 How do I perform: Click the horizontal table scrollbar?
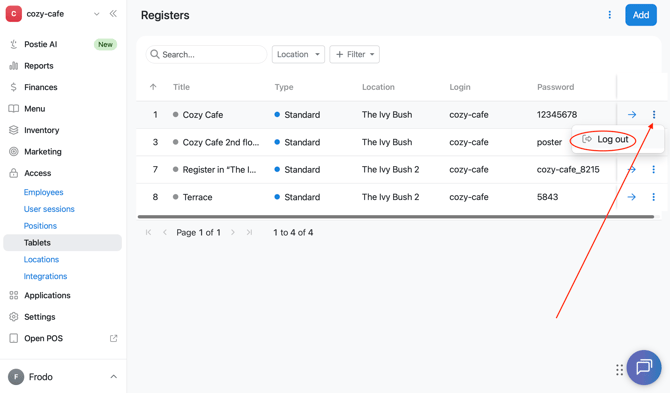tap(396, 217)
